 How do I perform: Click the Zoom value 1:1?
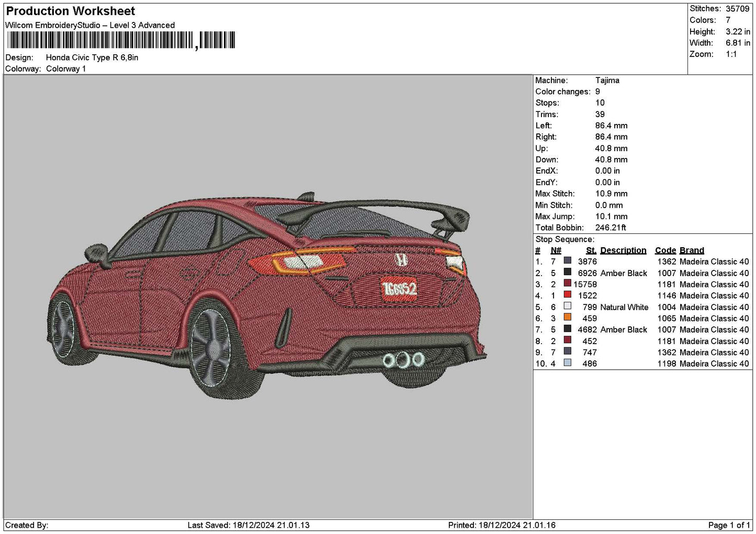pos(731,54)
